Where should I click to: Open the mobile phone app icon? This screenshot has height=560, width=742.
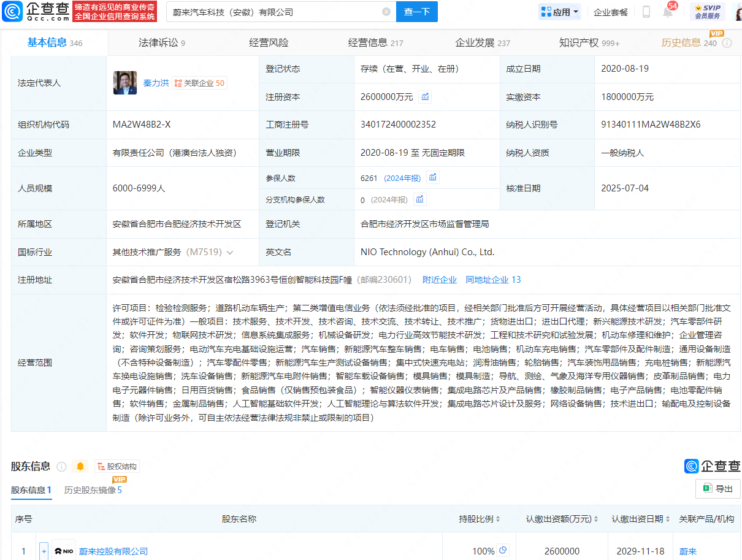pos(646,12)
